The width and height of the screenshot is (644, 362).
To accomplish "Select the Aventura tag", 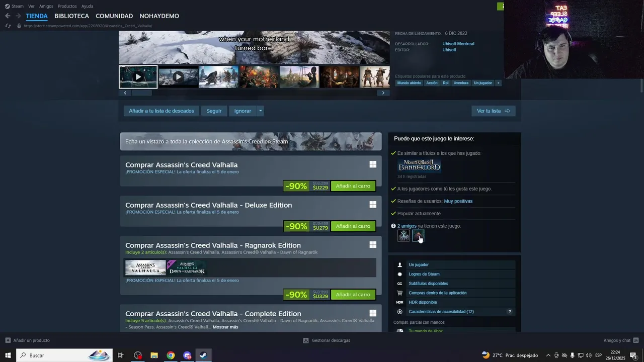I will click(461, 83).
